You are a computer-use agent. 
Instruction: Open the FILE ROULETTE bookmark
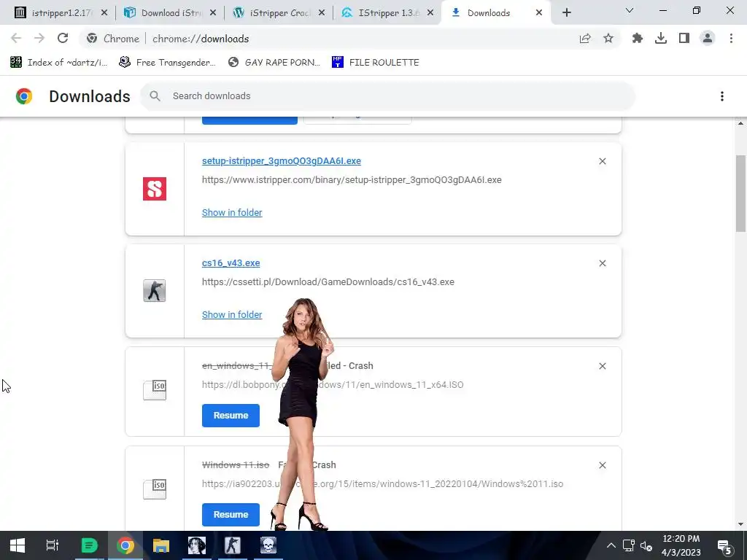click(x=376, y=63)
